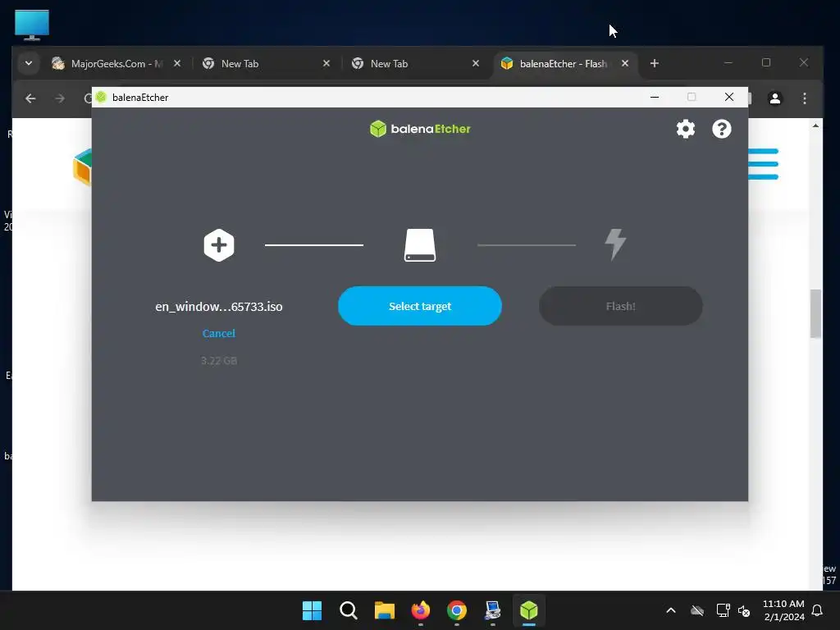Image resolution: width=840 pixels, height=630 pixels.
Task: Open File Explorer from taskbar
Action: [384, 610]
